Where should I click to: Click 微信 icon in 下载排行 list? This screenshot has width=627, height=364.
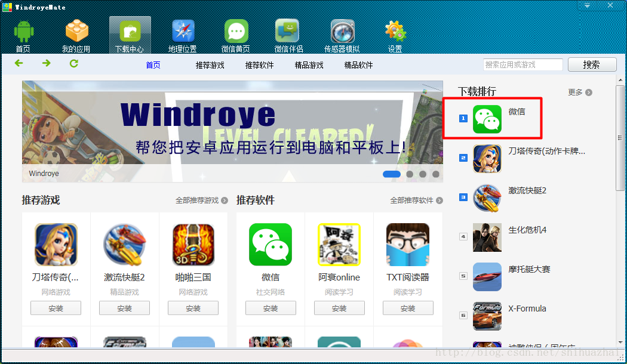coord(487,119)
